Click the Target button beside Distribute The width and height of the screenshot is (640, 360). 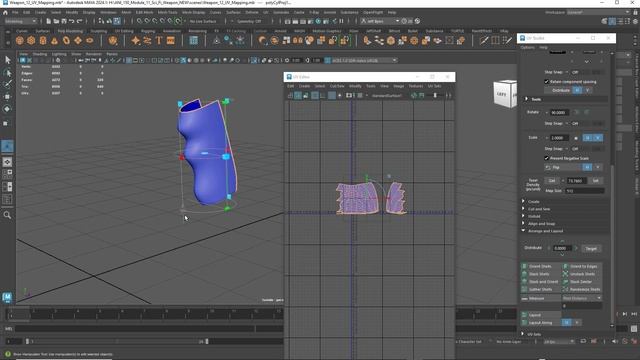click(591, 248)
